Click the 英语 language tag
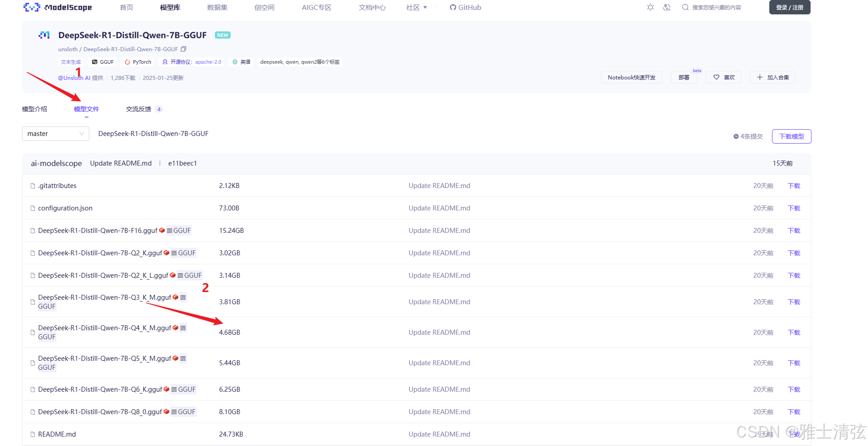The width and height of the screenshot is (868, 446). tap(241, 62)
